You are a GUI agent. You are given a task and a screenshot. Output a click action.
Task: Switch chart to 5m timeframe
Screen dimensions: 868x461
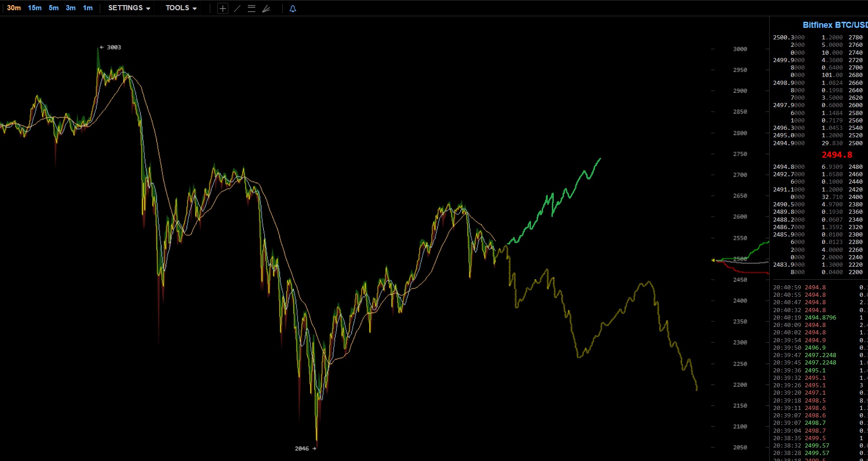[54, 8]
